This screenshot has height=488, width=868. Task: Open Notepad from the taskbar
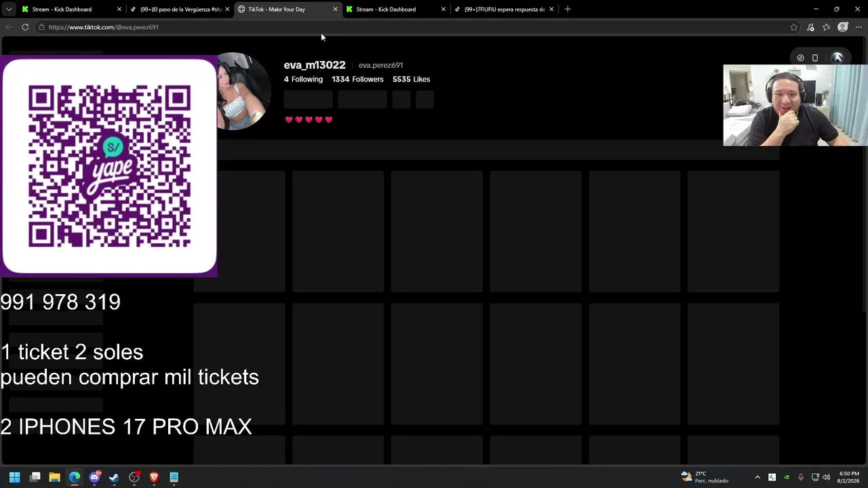pos(174,477)
